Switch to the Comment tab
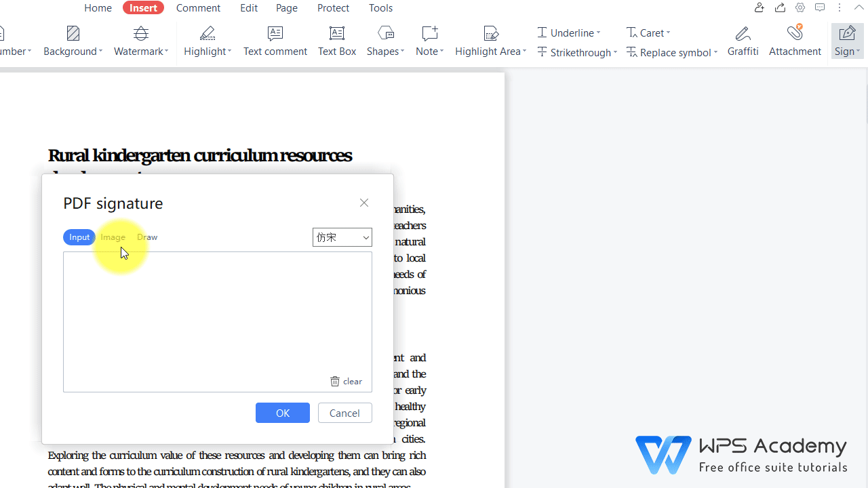This screenshot has height=488, width=868. [198, 7]
